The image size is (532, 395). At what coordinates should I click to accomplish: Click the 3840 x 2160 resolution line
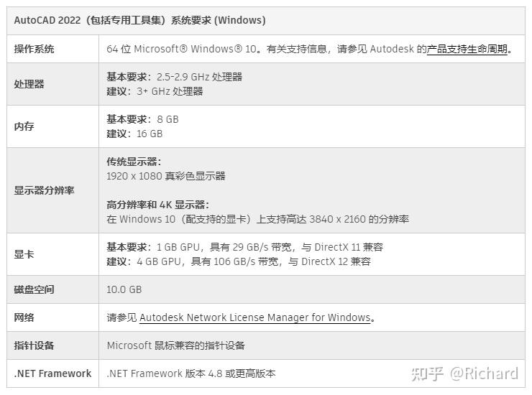coord(258,219)
